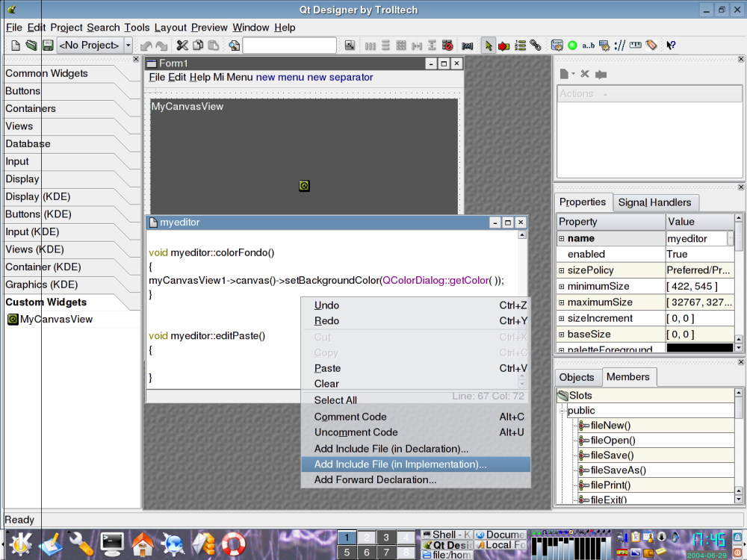Click the Break Layout icon
This screenshot has height=560, width=747.
447,46
